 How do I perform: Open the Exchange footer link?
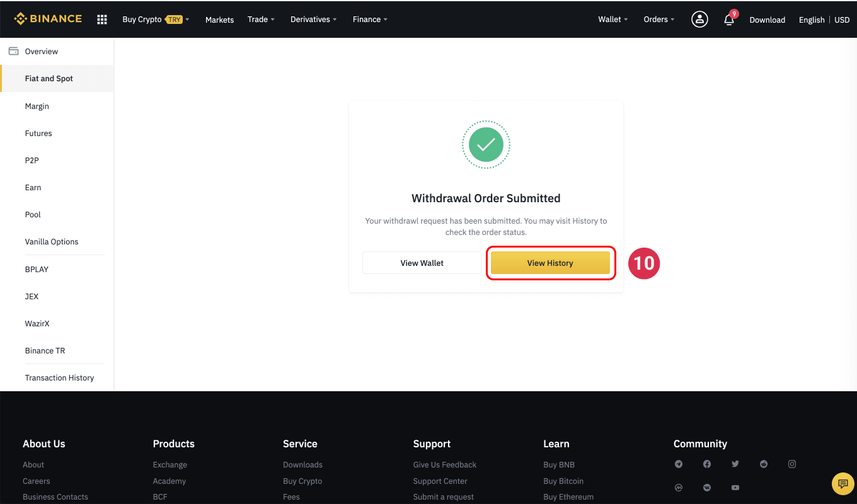coord(170,465)
